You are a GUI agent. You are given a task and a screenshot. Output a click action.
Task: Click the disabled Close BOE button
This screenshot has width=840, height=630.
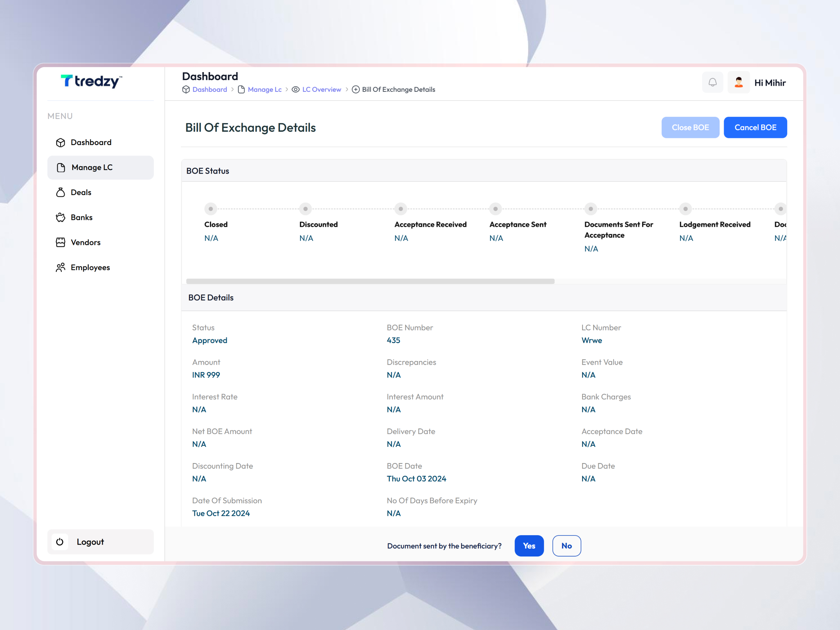point(690,127)
